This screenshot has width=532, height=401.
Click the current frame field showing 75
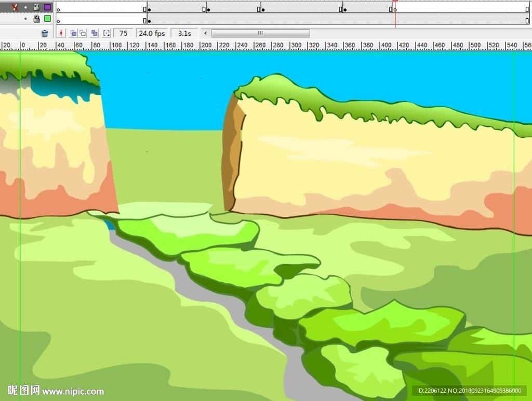click(x=123, y=33)
